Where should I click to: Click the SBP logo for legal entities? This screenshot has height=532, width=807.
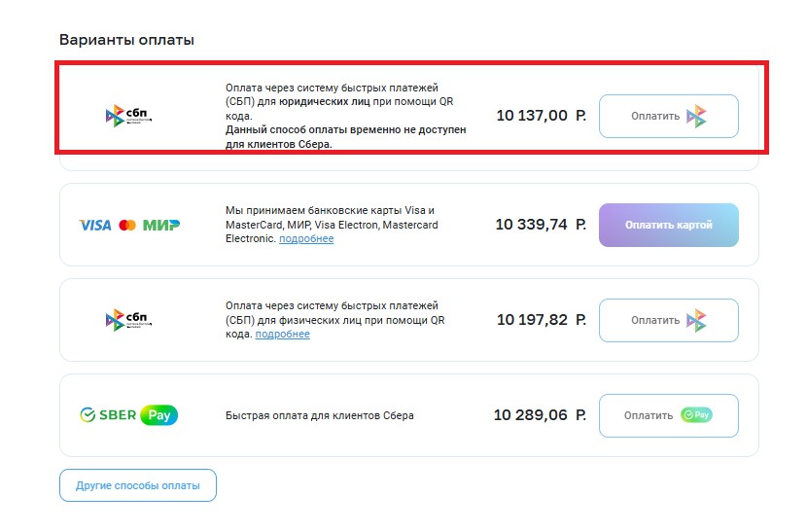129,117
